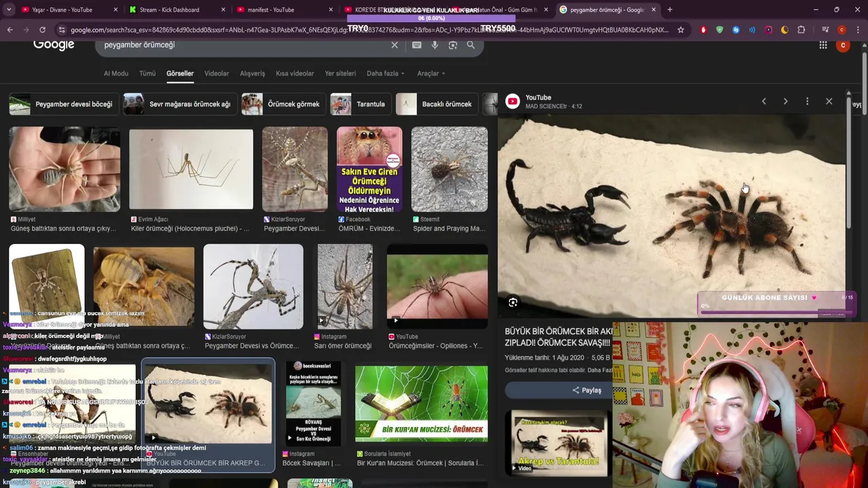Open the blue sound waves extension
868x488 pixels.
(752, 30)
